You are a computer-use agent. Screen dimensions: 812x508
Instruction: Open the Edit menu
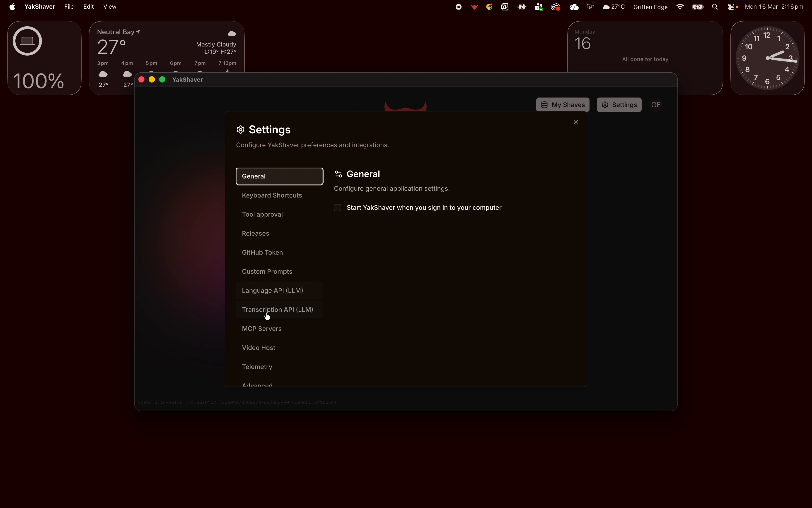tap(89, 7)
